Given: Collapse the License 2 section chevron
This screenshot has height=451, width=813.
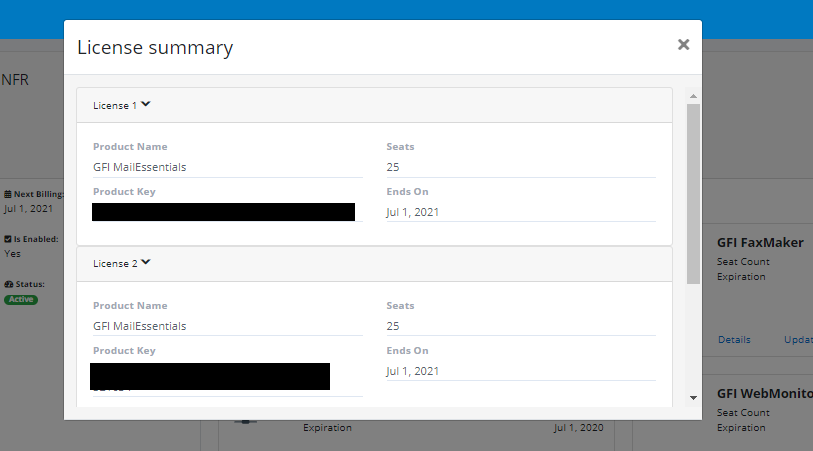Looking at the screenshot, I should [146, 262].
